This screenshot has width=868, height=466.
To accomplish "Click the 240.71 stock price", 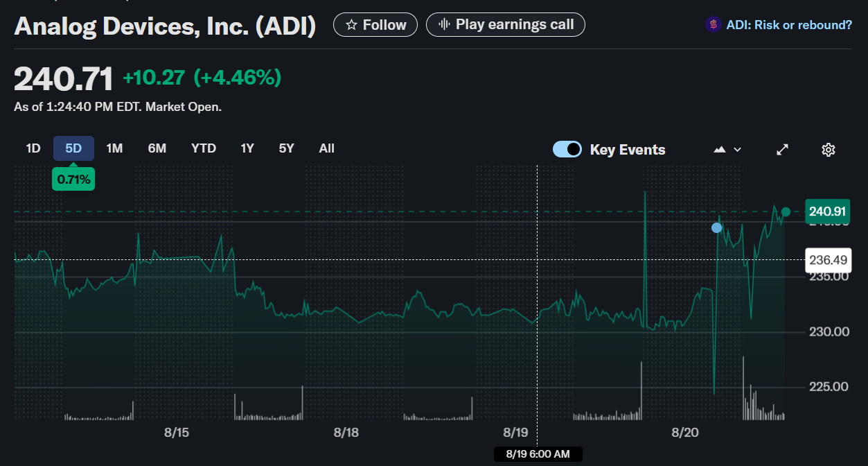I will point(63,79).
